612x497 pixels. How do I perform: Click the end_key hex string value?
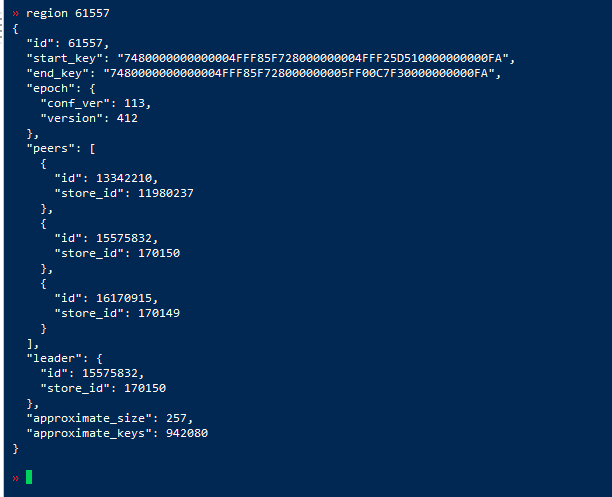pyautogui.click(x=299, y=73)
